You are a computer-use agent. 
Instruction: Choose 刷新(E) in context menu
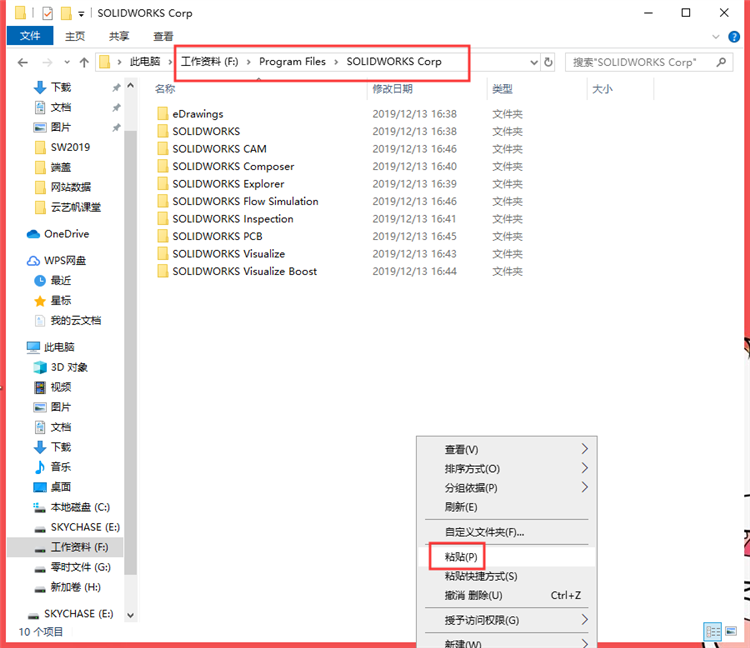pyautogui.click(x=507, y=507)
